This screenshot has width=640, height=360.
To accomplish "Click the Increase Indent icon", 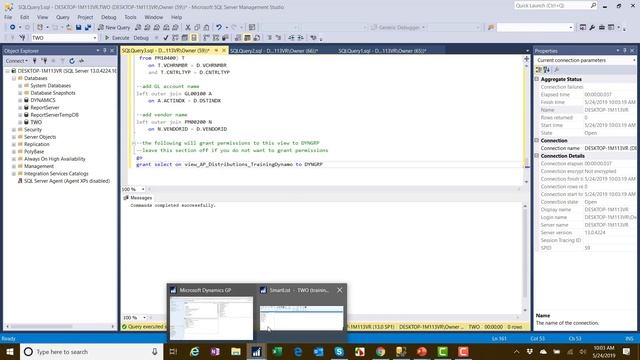I will (x=300, y=38).
